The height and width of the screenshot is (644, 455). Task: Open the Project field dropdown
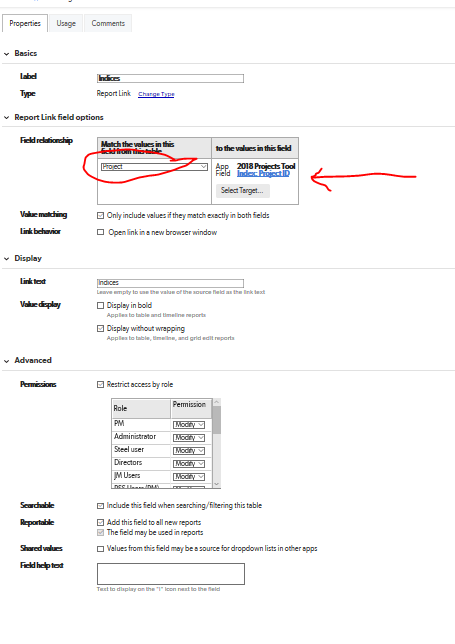[154, 167]
